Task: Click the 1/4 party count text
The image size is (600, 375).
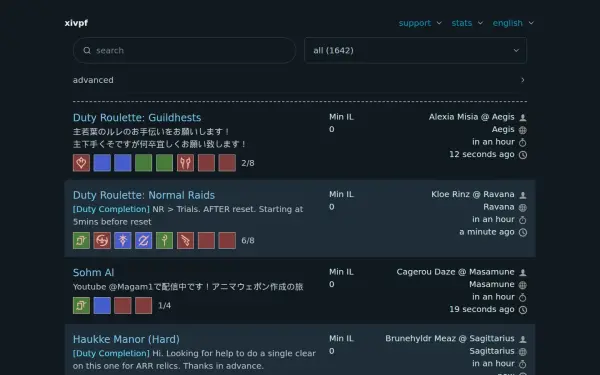Action: click(165, 306)
